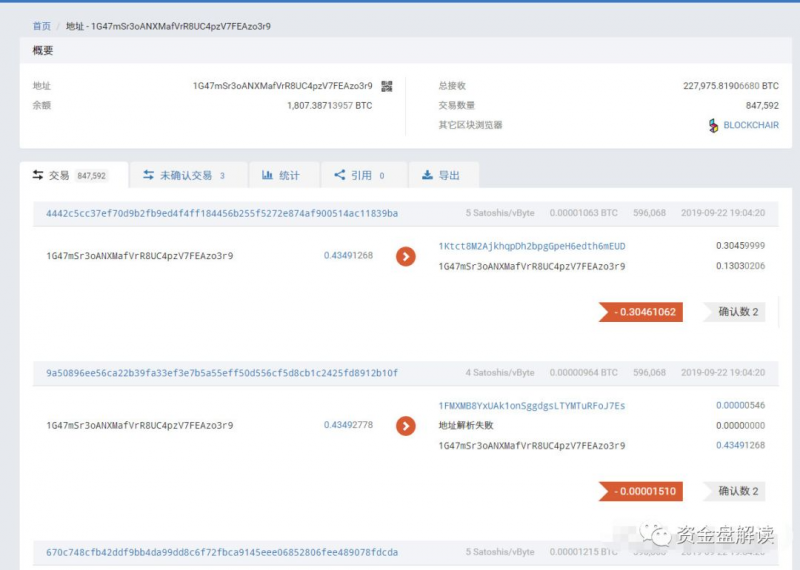Click the arrows icon on 未确认交易 tab

click(148, 175)
